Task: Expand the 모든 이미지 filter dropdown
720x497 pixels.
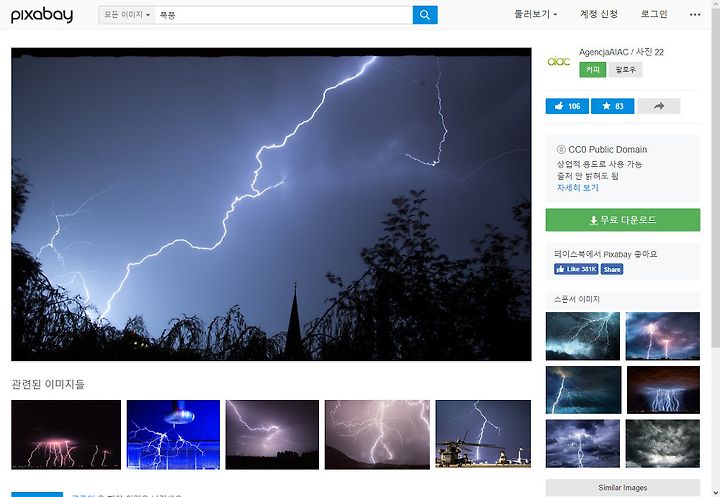Action: [127, 15]
